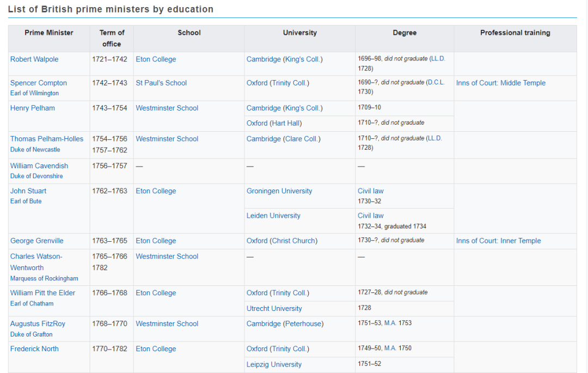Click Westminster School in Charles Watson-Wentworth's row
The image size is (588, 373).
167,256
